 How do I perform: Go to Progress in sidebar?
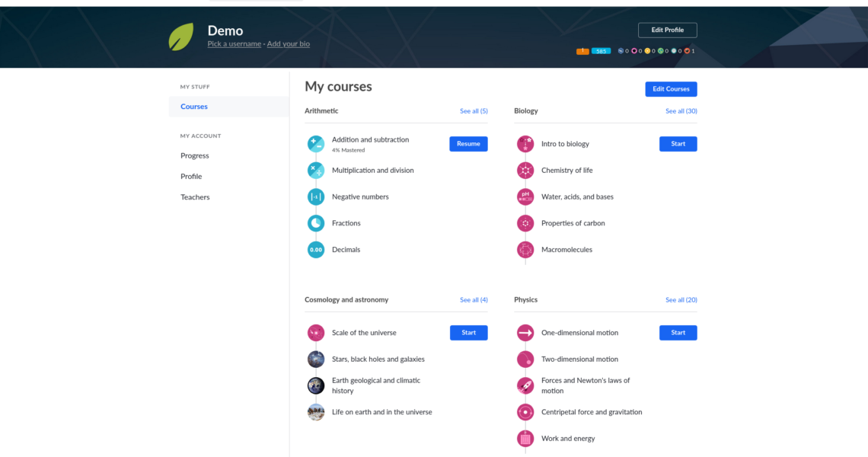(x=195, y=155)
